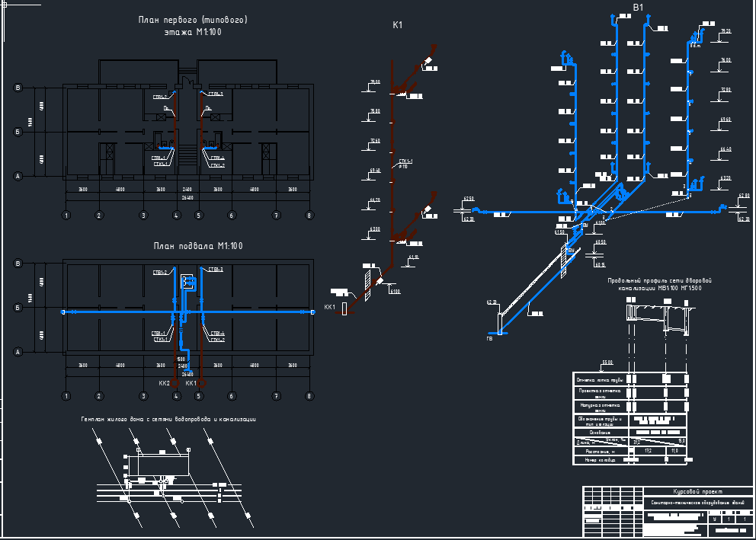Select axis bubble 'В' on the first floor plan
756x540 pixels.
(18, 88)
